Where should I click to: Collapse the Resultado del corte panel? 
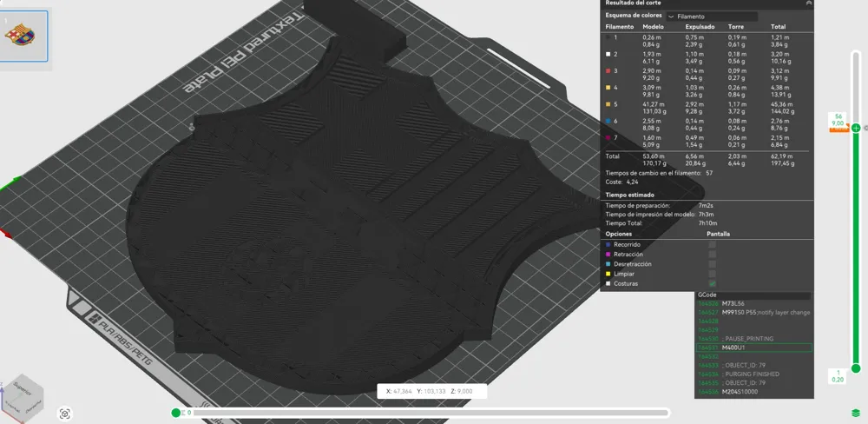tap(809, 3)
